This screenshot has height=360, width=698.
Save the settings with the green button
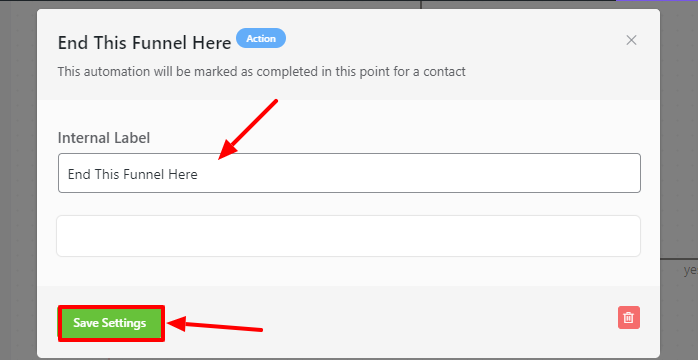[x=110, y=323]
